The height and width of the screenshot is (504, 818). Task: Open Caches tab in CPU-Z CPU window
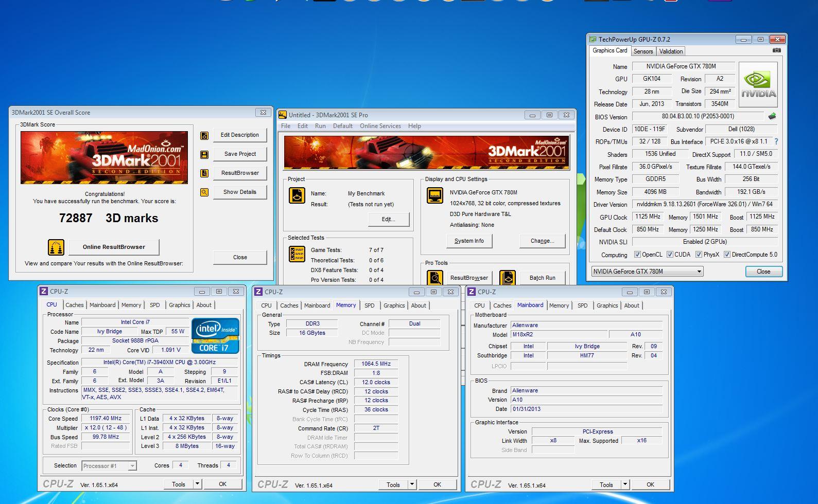click(75, 305)
